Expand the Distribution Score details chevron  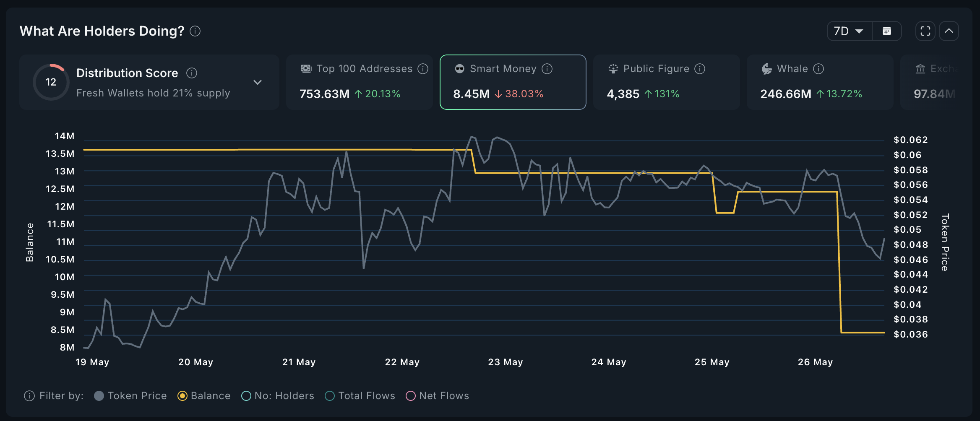(x=258, y=82)
